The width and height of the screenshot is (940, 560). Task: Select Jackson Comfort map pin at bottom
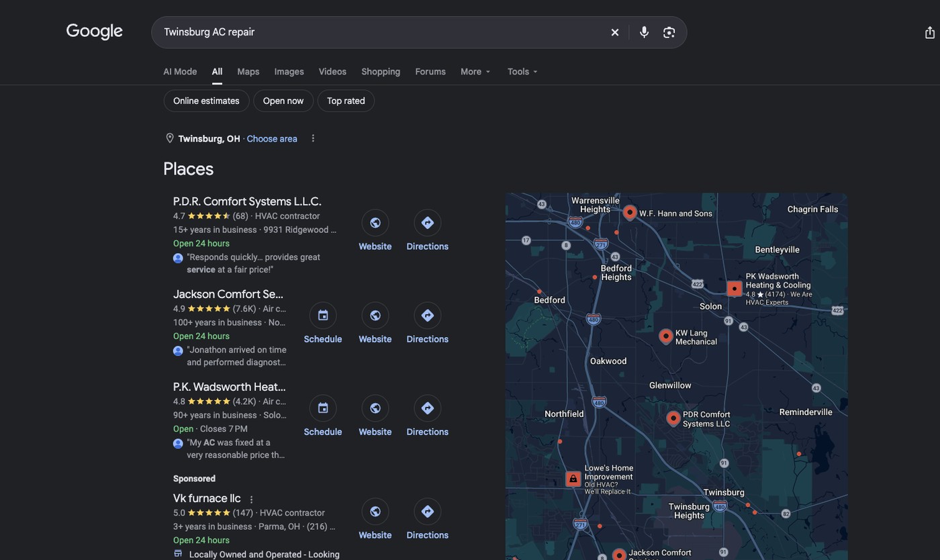(619, 555)
